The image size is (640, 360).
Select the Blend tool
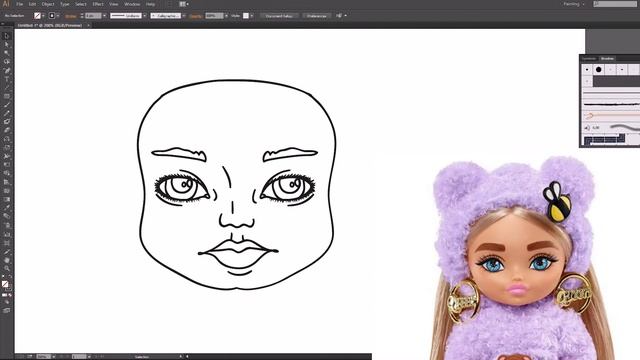(x=7, y=216)
